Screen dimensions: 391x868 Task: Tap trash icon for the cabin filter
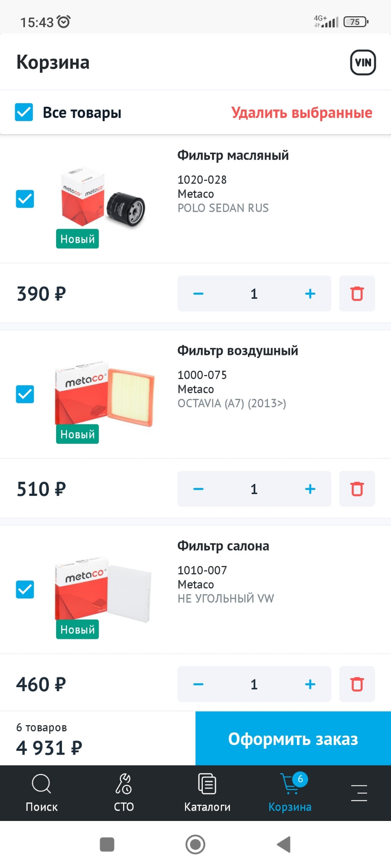[x=357, y=684]
